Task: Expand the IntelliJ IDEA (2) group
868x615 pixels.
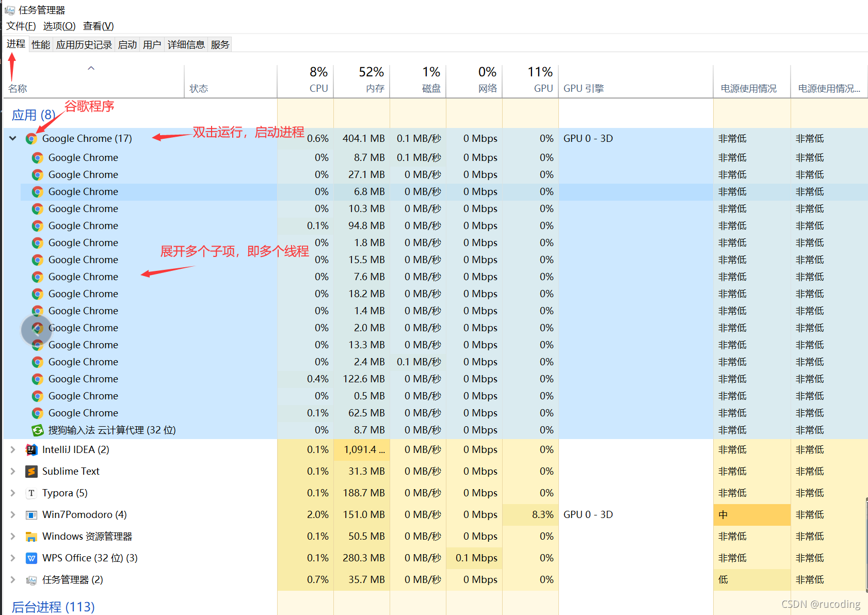Action: [x=13, y=450]
